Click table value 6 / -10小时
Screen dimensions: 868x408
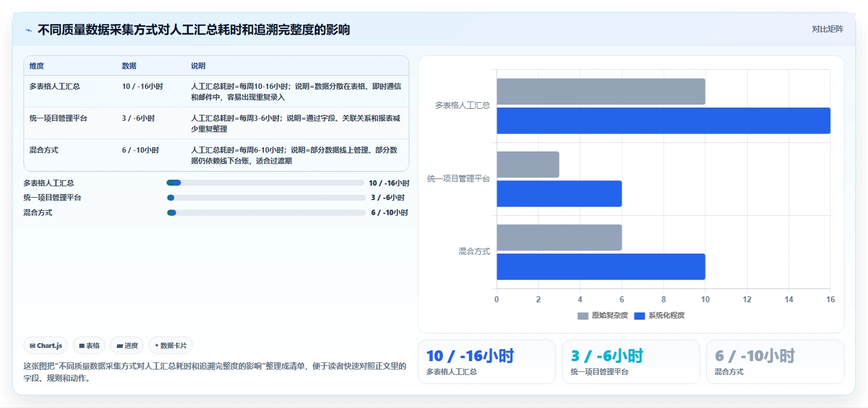(x=141, y=150)
